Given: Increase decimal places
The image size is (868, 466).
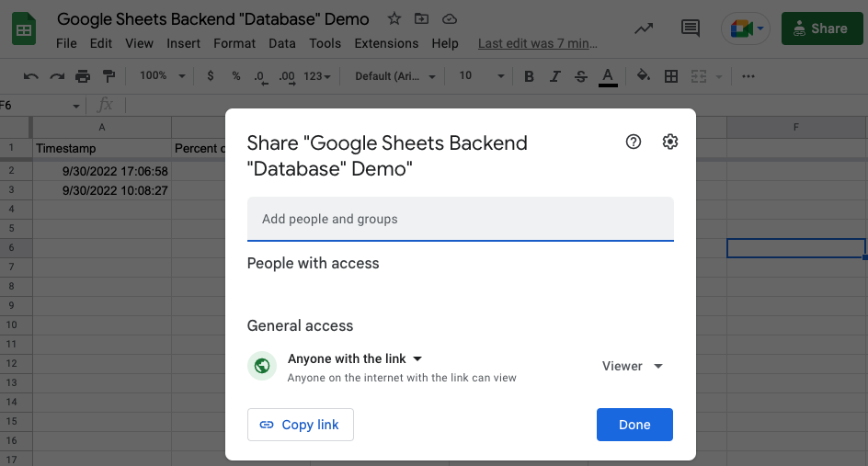Looking at the screenshot, I should click(x=287, y=77).
